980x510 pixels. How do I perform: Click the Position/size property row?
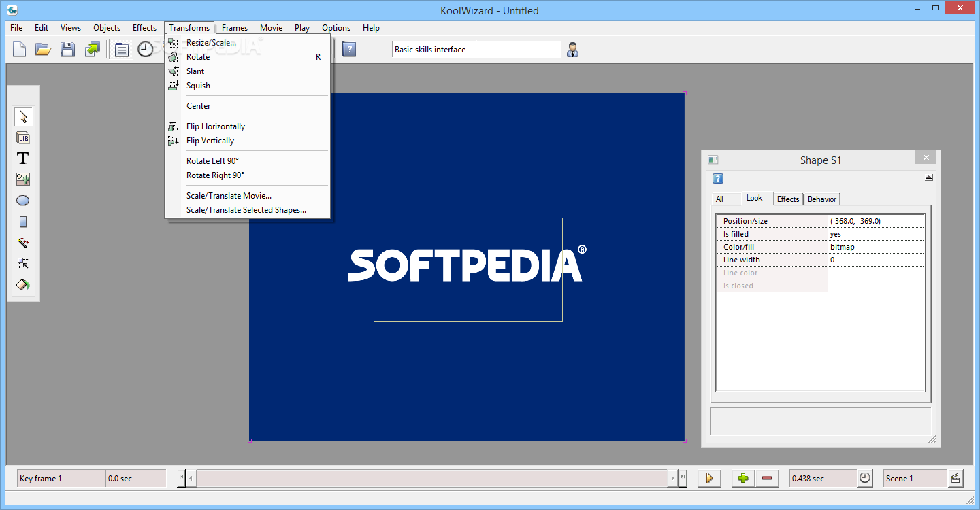pos(821,221)
